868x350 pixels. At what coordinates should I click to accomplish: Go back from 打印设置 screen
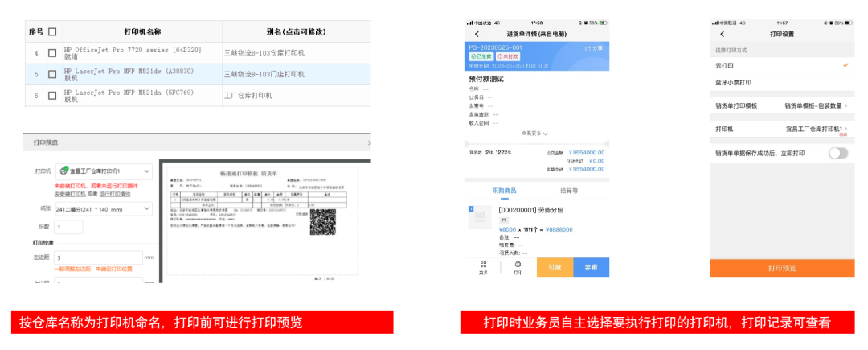point(722,34)
